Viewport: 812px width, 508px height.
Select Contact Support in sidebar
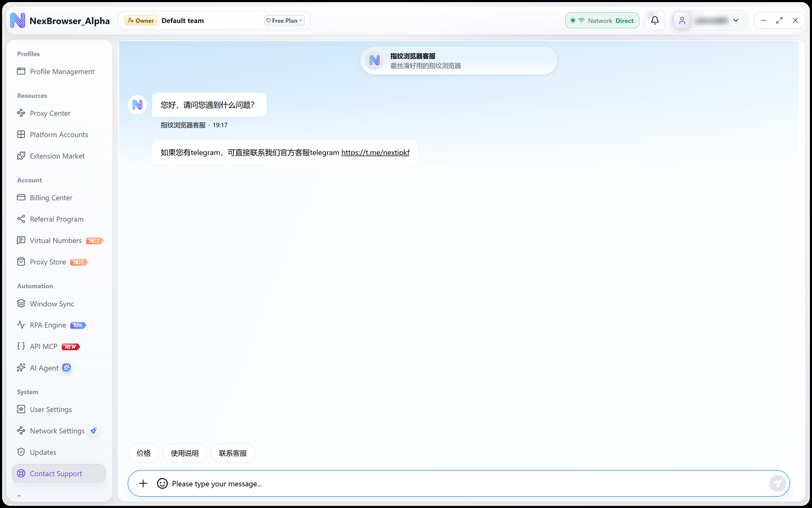pos(59,473)
